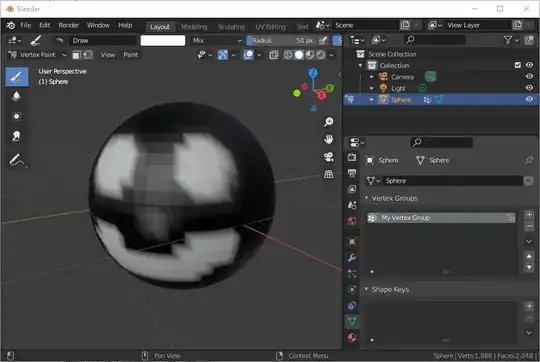This screenshot has height=362, width=540.
Task: Switch to solid viewport shading
Action: pyautogui.click(x=299, y=55)
